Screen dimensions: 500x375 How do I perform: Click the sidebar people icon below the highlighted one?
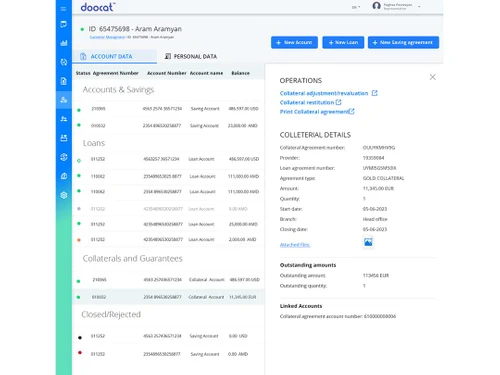[x=64, y=119]
